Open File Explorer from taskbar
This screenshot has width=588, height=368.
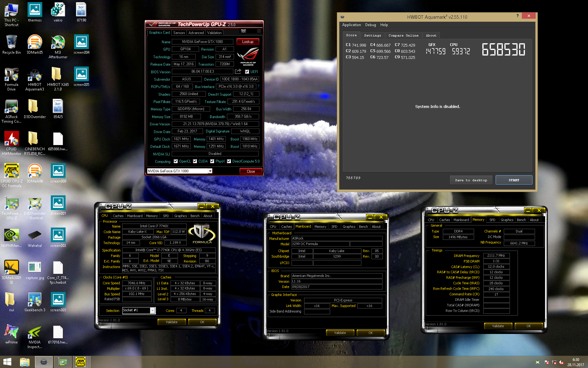pos(25,362)
